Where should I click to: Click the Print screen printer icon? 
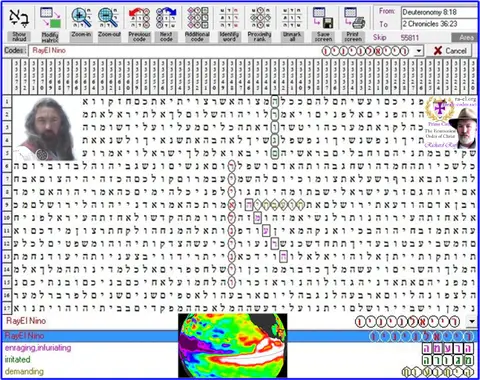354,17
